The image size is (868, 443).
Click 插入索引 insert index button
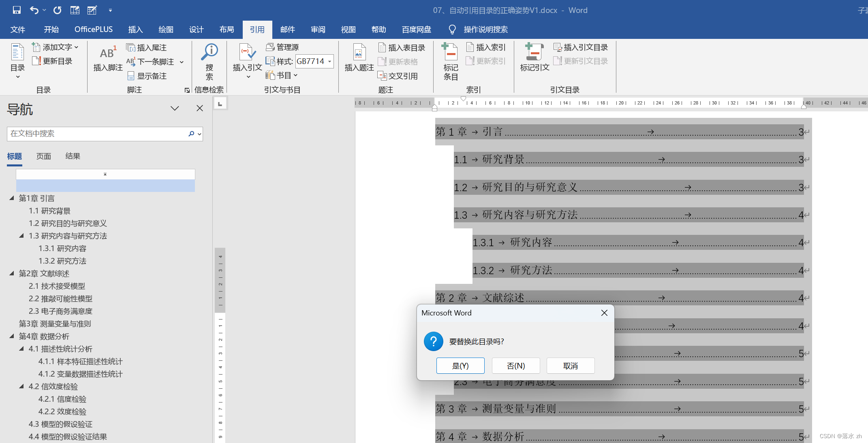tap(485, 47)
